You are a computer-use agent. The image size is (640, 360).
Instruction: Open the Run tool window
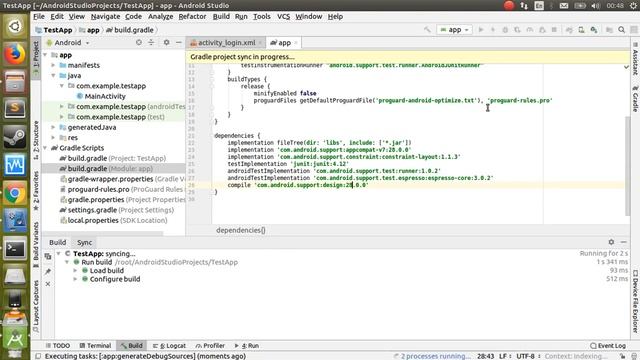tap(247, 346)
